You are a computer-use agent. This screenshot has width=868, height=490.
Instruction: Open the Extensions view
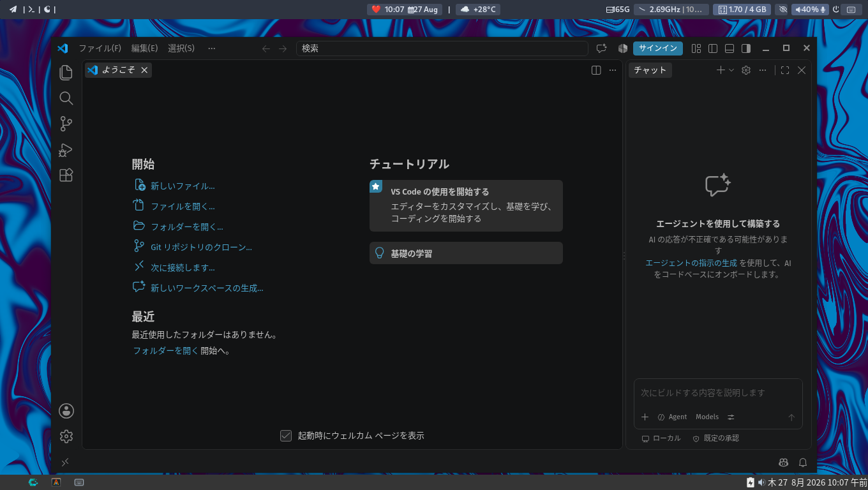pos(66,175)
